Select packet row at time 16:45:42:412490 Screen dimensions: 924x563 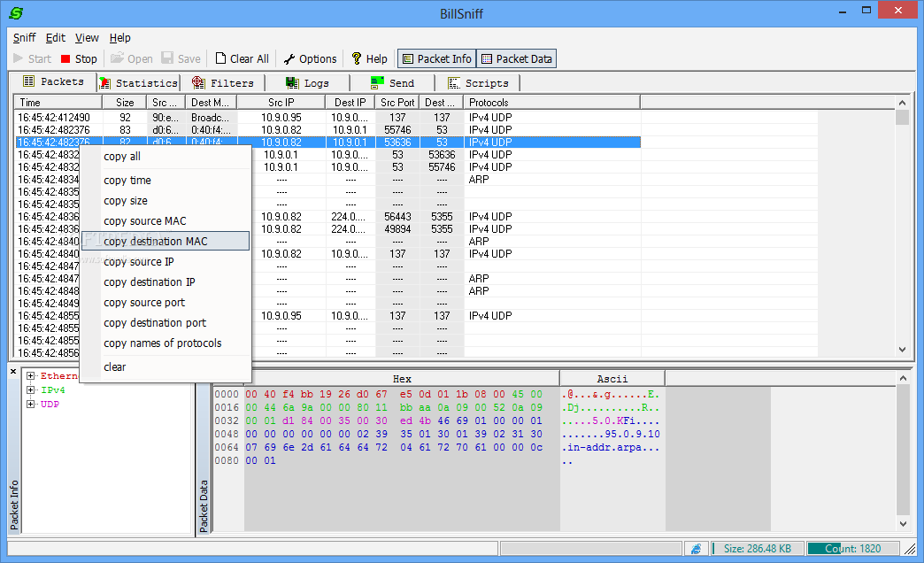327,118
